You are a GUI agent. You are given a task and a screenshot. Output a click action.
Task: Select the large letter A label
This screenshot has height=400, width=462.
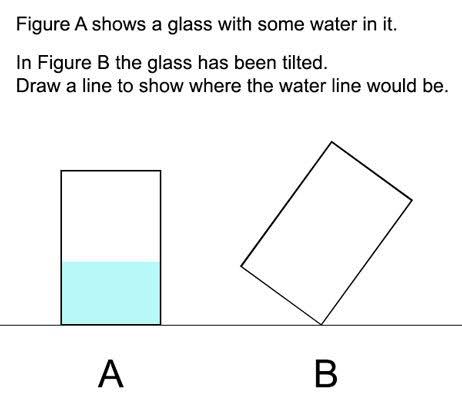pyautogui.click(x=111, y=374)
